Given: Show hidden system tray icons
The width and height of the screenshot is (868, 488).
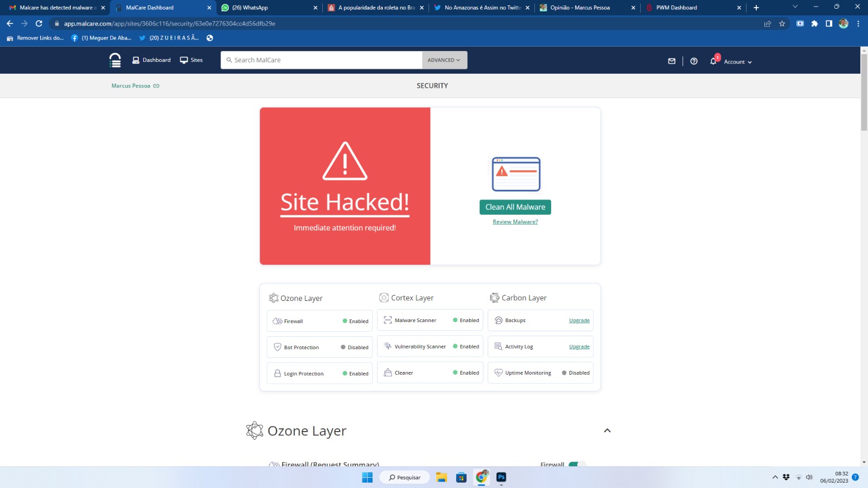Looking at the screenshot, I should (775, 477).
